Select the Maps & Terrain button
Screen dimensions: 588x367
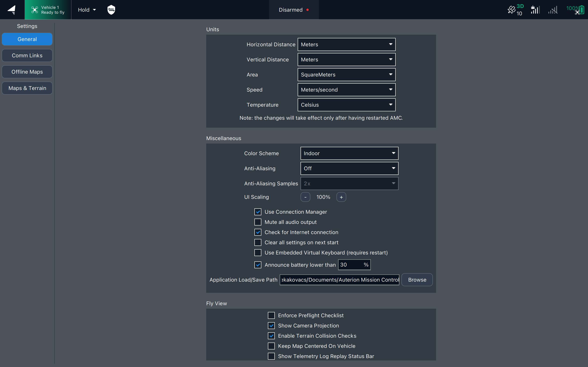[27, 88]
